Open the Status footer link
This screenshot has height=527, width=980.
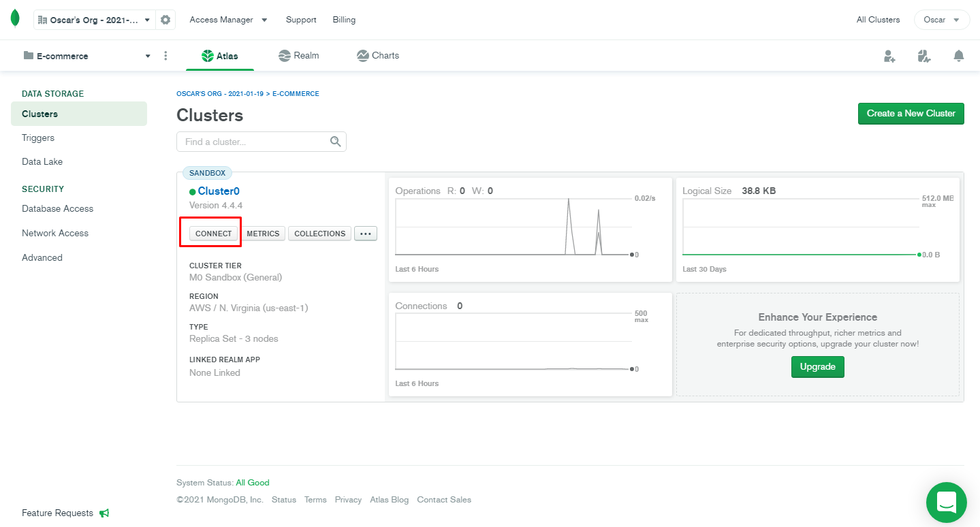(284, 500)
